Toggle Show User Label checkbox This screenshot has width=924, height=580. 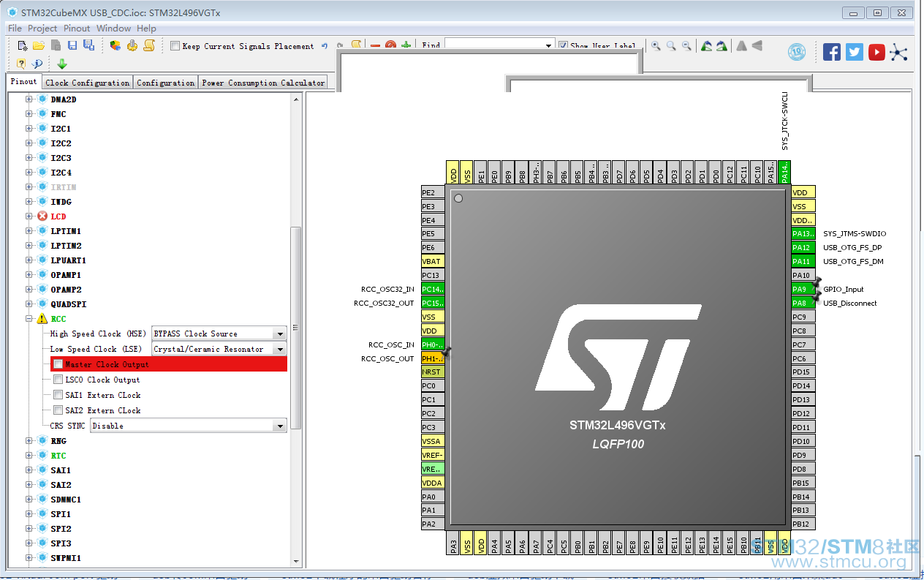pos(563,46)
